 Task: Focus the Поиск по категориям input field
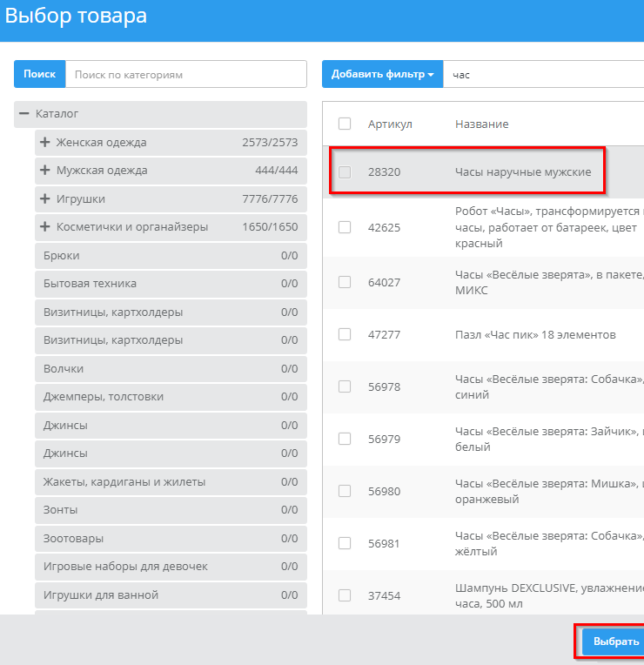[x=185, y=75]
